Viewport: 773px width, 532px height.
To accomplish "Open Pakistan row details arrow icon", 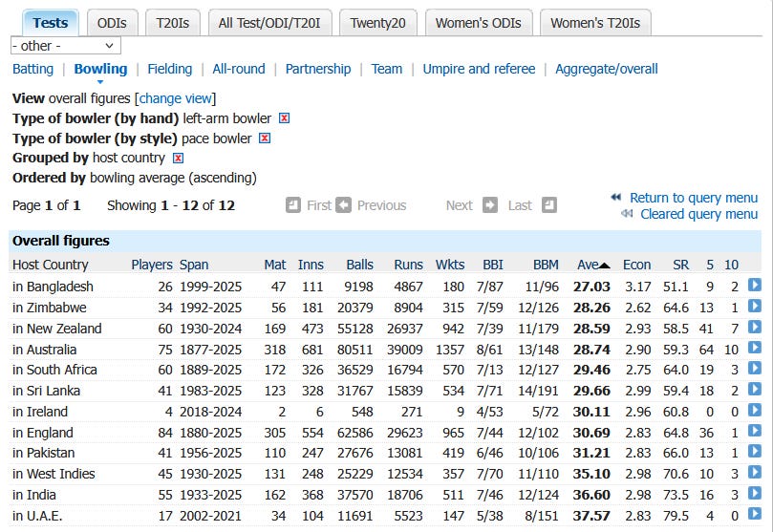I will click(x=754, y=451).
